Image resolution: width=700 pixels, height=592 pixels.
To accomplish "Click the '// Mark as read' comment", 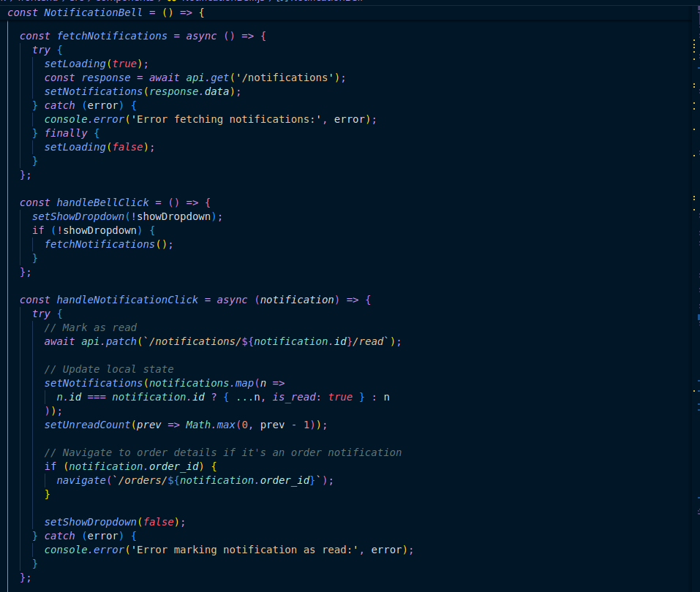I will pyautogui.click(x=90, y=327).
